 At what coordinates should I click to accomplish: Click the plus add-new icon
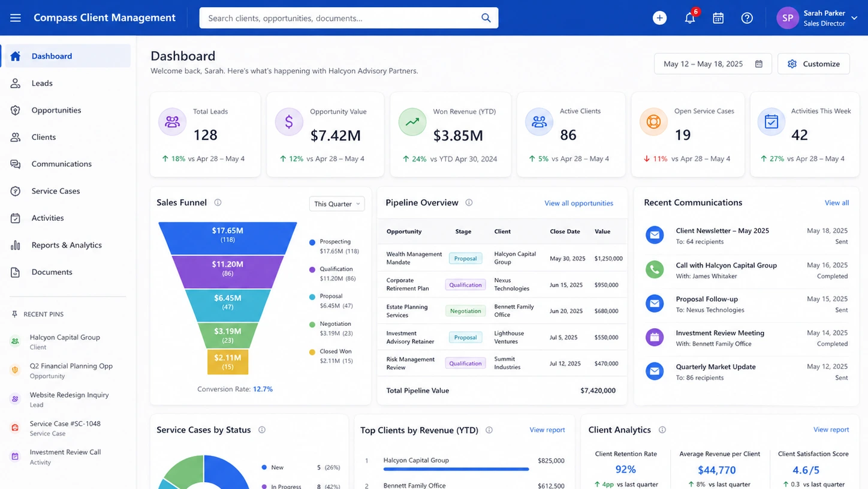click(x=659, y=18)
